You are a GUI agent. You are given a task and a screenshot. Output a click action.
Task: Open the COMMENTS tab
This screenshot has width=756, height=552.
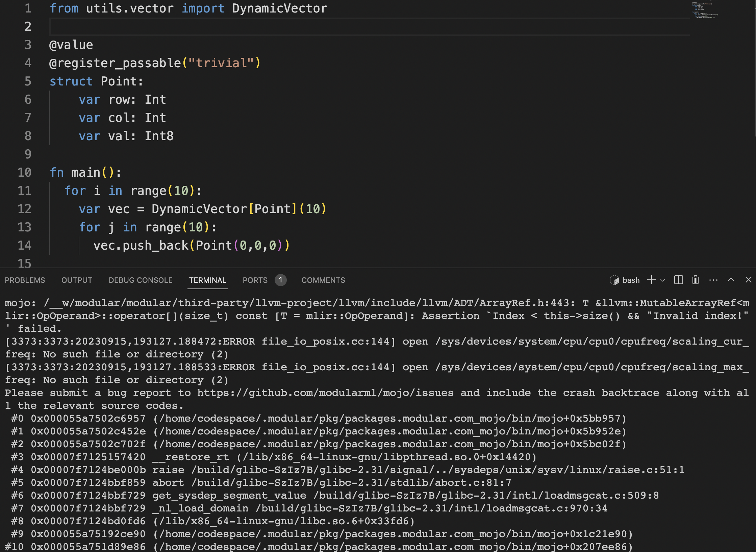click(323, 280)
